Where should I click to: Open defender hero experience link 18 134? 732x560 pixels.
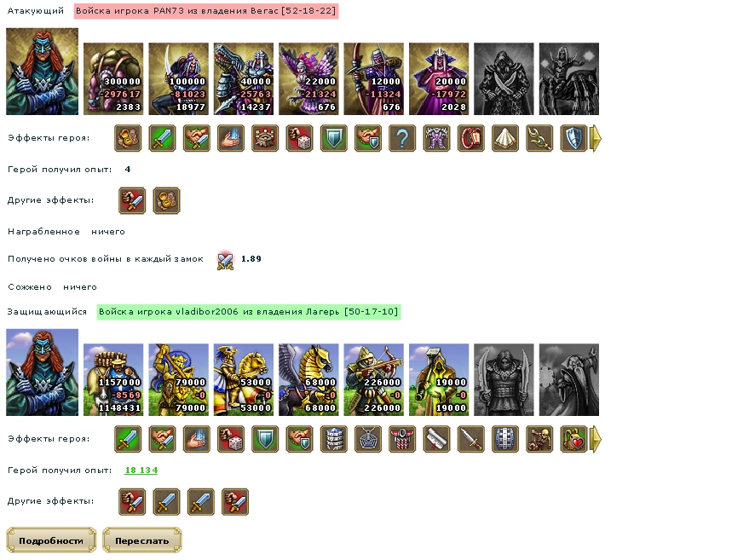point(141,471)
